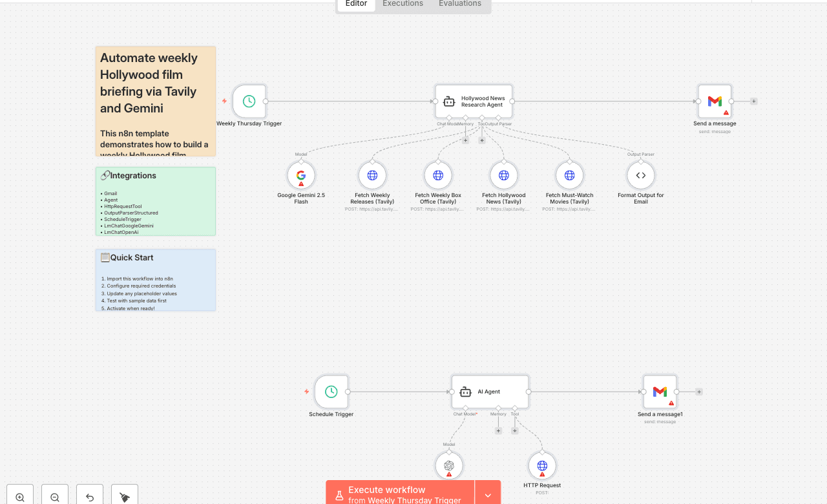Click the OpenAI chat model node below AI Agent

tap(449, 465)
